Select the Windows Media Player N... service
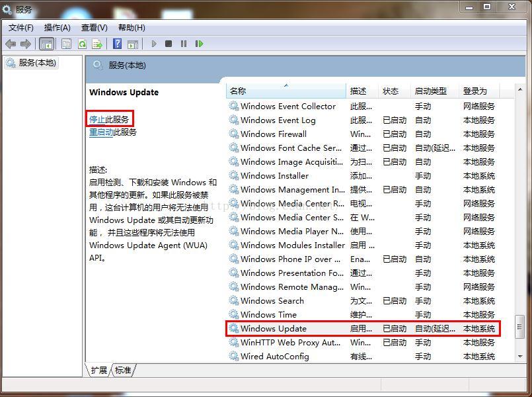Viewport: 532px width, 397px height. coord(363,232)
